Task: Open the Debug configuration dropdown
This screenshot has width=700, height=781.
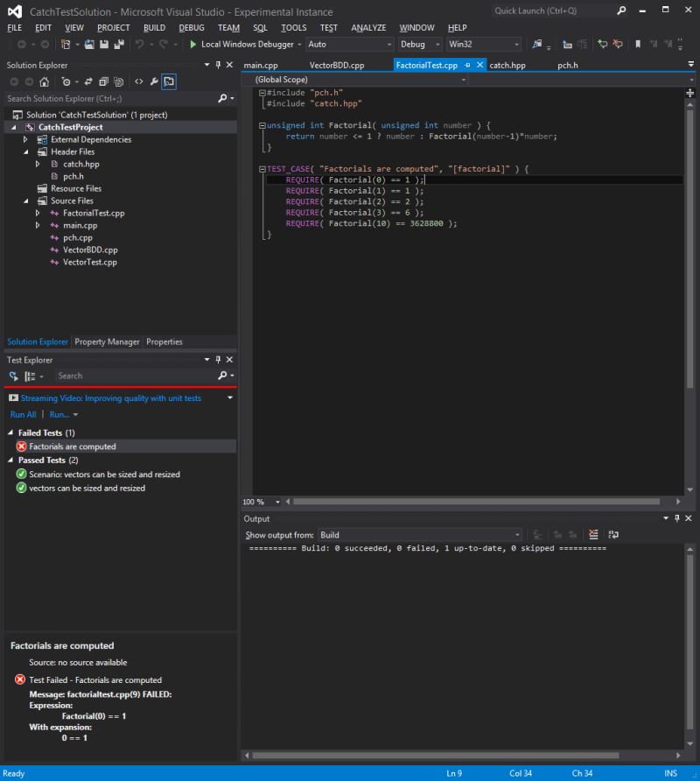Action: tap(420, 44)
